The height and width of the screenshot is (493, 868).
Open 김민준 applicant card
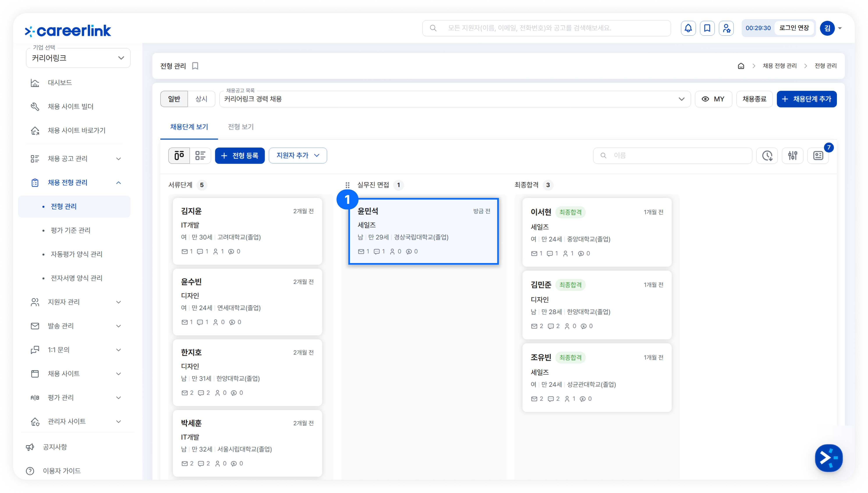click(x=597, y=305)
